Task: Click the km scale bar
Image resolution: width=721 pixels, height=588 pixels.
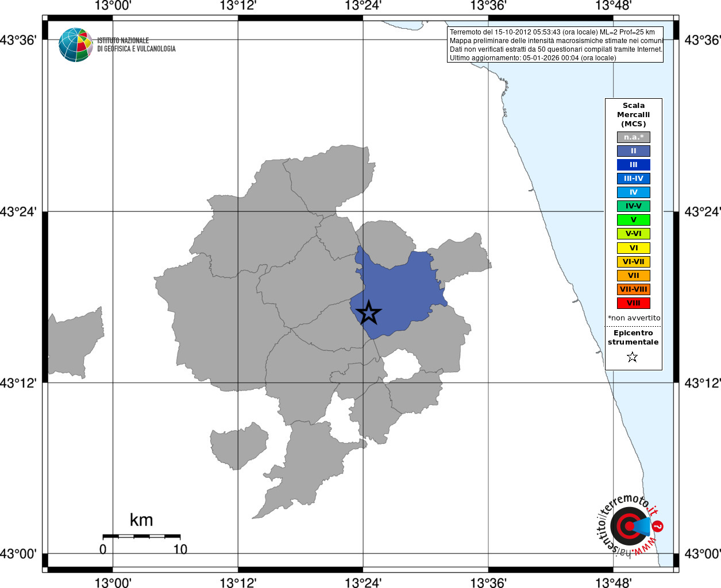Action: 141,536
